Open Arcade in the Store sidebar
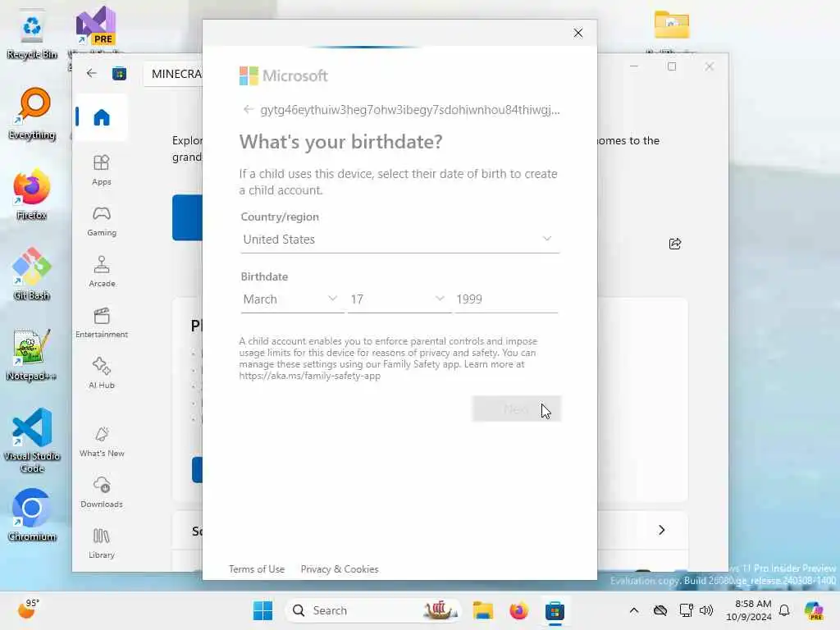The image size is (840, 630). (101, 272)
